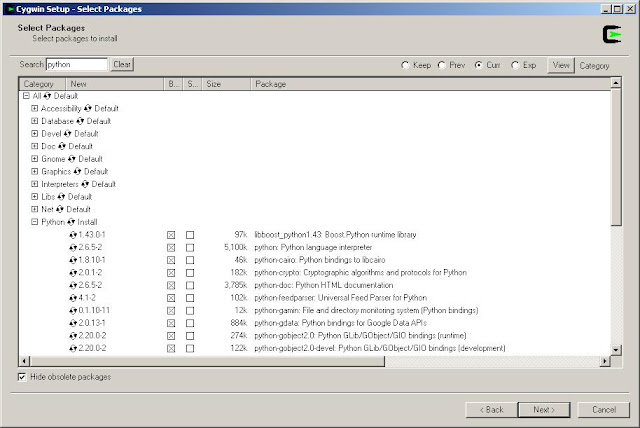Cycle version icon for python-gobject2.0 runtime
Viewport: 640px width, 428px height.
click(73, 336)
